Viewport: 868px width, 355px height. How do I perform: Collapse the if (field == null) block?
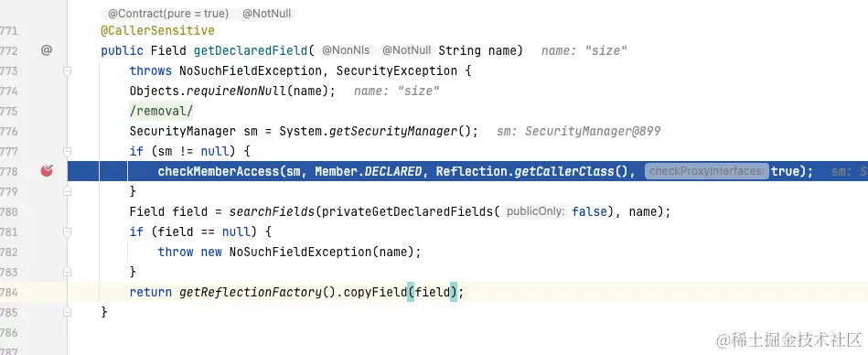click(x=67, y=231)
